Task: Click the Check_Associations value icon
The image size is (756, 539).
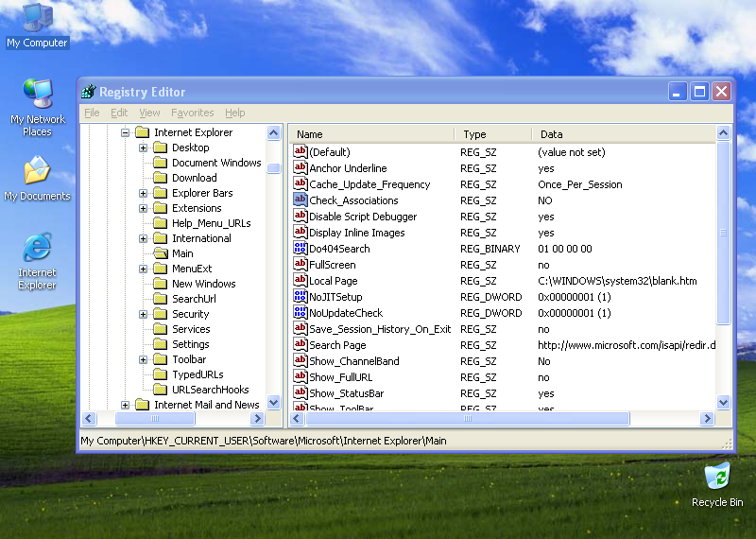Action: pyautogui.click(x=300, y=200)
